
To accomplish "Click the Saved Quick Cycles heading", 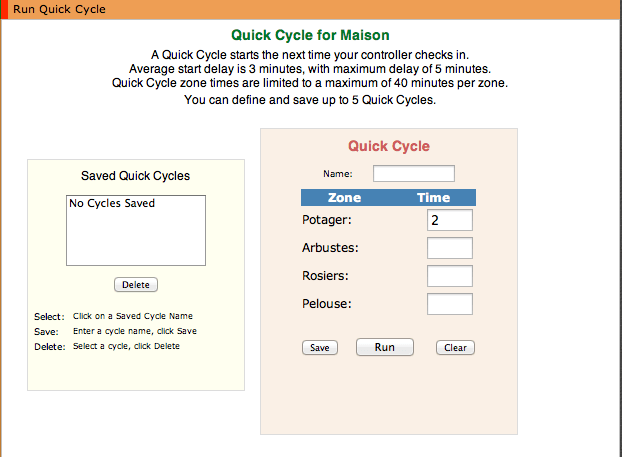I will tap(135, 176).
